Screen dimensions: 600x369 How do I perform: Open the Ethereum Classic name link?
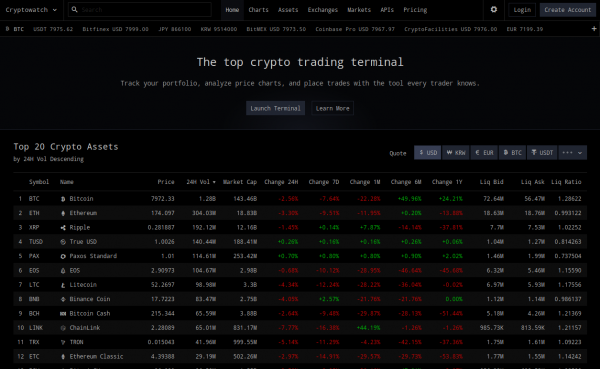(x=96, y=356)
